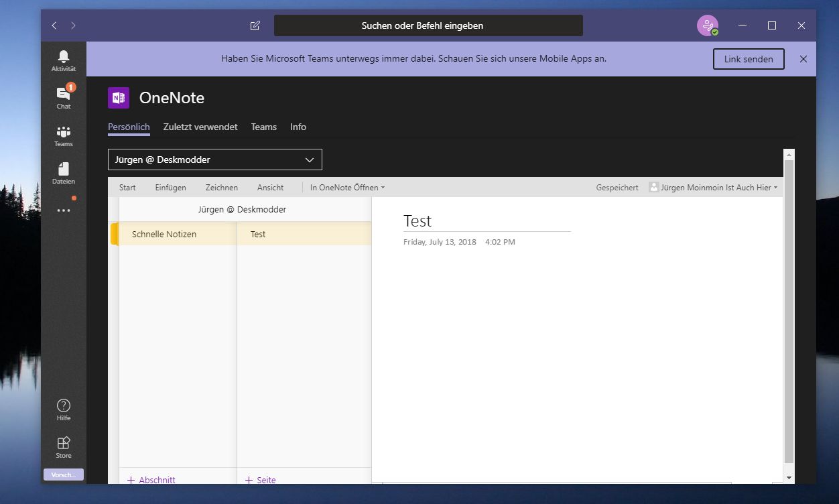The image size is (839, 504).
Task: Maximize the Teams window
Action: coord(772,25)
